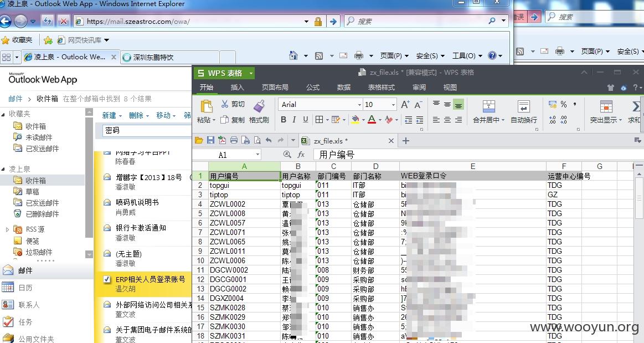Click the IE Favorites star (收藏夹) button

tap(17, 40)
